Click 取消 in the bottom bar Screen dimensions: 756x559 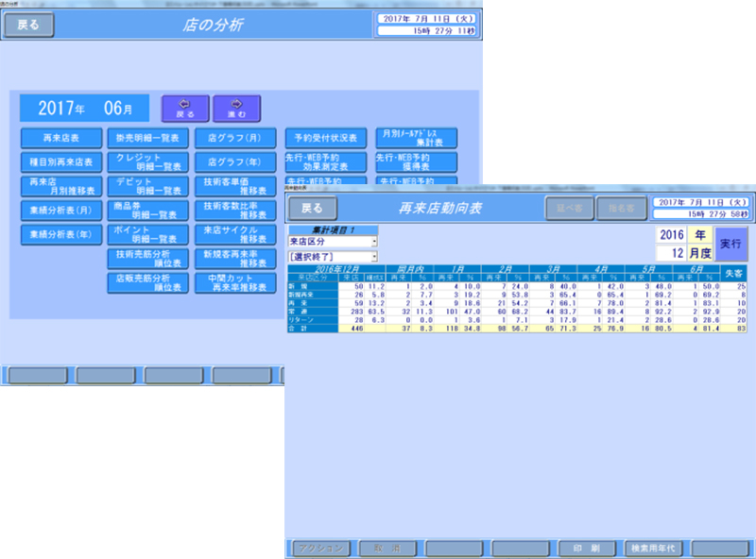click(387, 549)
